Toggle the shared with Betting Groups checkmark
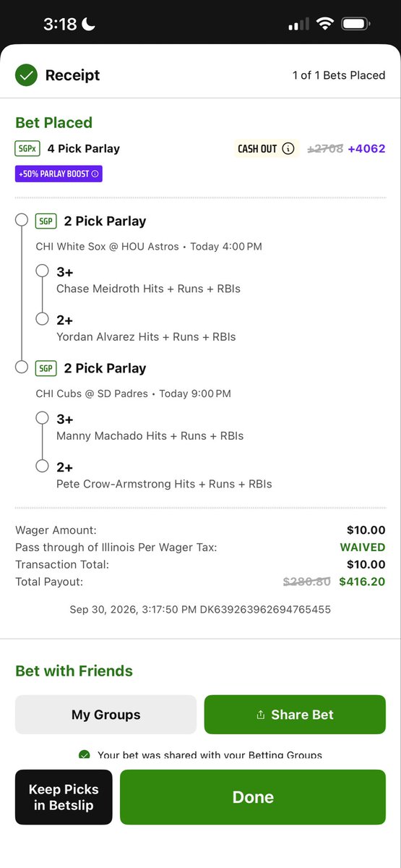The width and height of the screenshot is (401, 868). point(85,755)
